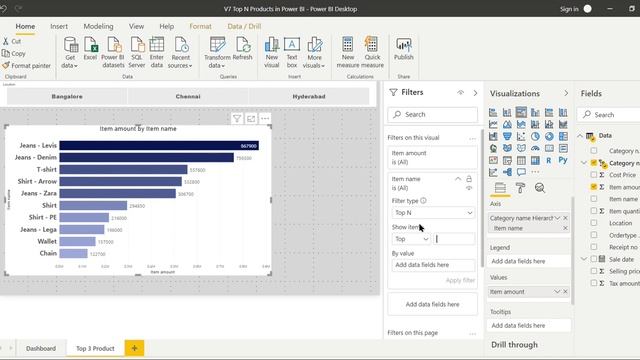Refresh the data queries
640x360 pixels.
click(x=242, y=49)
